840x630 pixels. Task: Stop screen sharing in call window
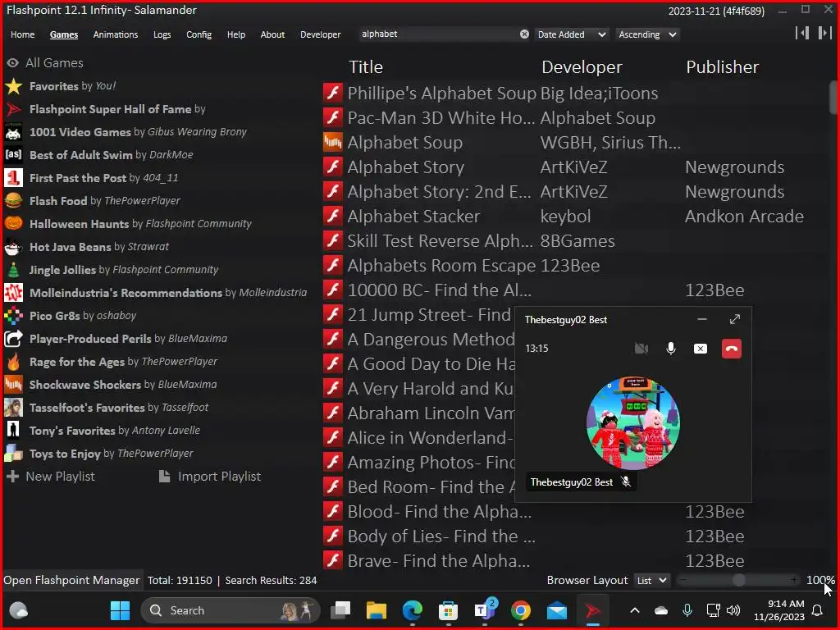[x=701, y=349]
